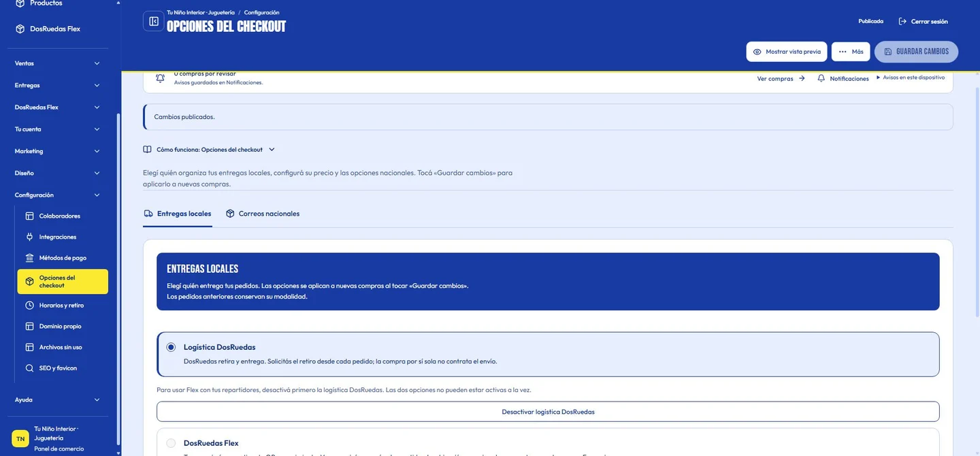Click the Notificaciones bell icon
The height and width of the screenshot is (456, 980).
point(821,78)
